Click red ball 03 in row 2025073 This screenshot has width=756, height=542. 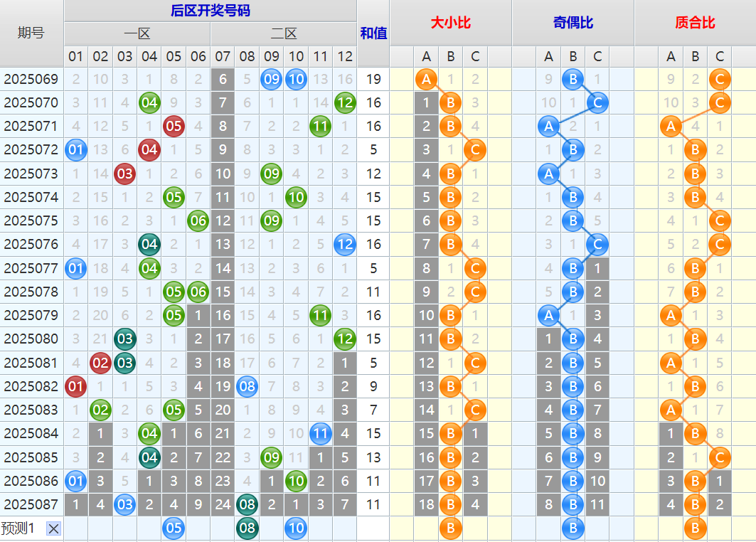click(x=125, y=174)
